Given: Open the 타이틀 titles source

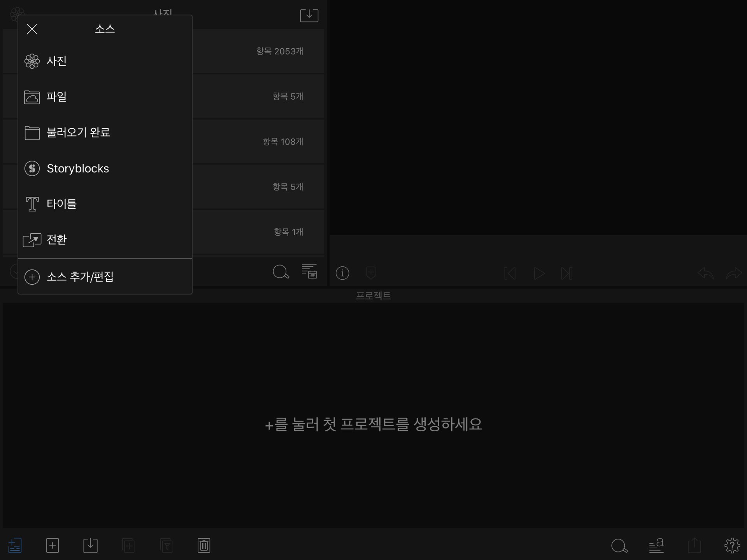Looking at the screenshot, I should [61, 204].
